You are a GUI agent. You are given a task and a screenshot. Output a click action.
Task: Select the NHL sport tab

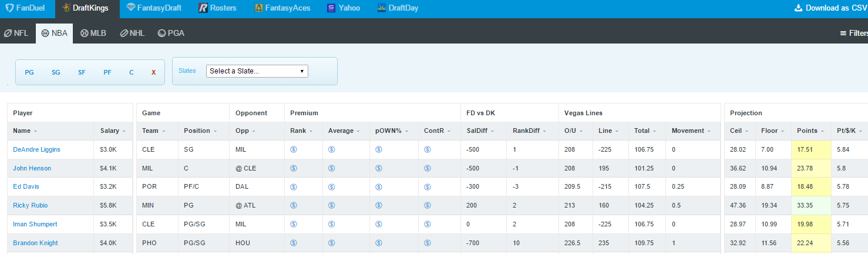(x=132, y=34)
